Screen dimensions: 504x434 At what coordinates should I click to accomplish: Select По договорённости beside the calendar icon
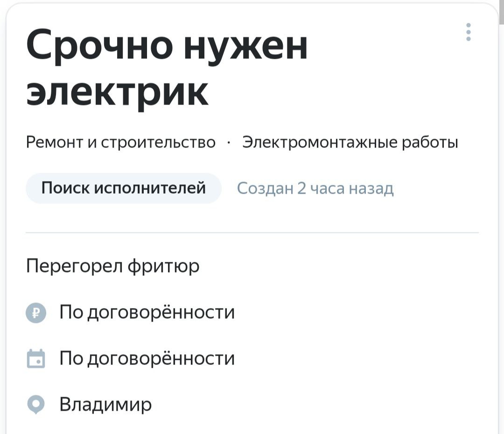[147, 358]
